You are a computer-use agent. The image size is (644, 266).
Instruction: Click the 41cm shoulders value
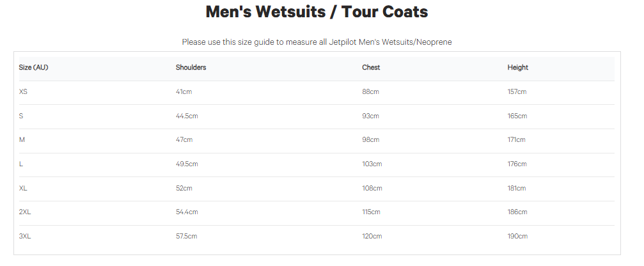pos(184,92)
